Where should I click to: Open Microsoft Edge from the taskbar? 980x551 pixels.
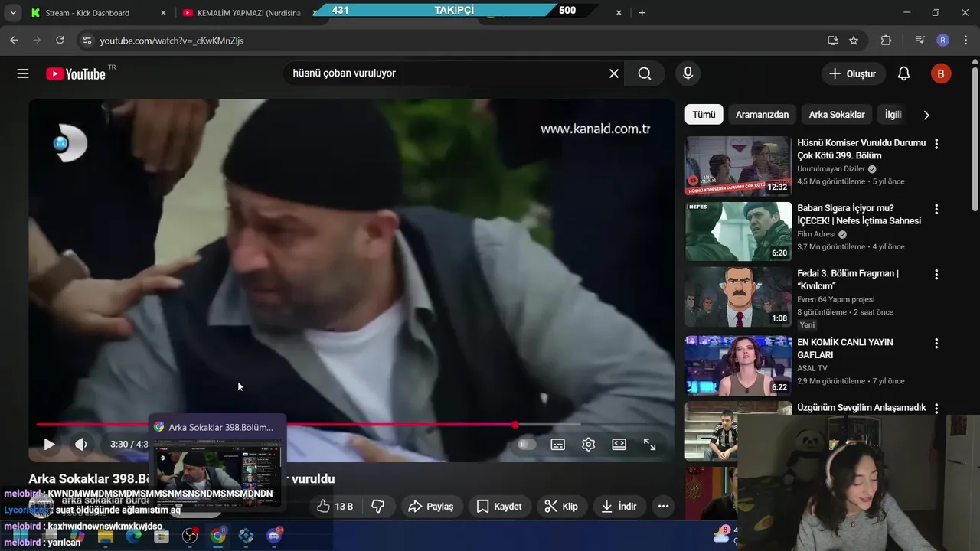(x=134, y=536)
